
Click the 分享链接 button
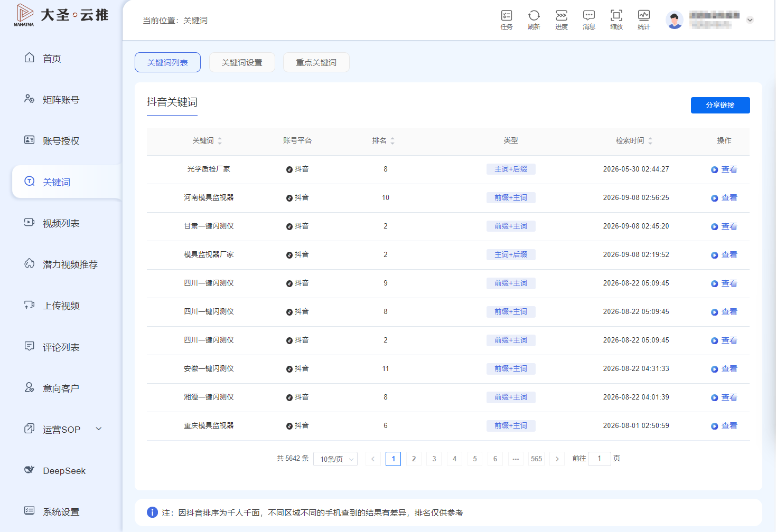pyautogui.click(x=720, y=105)
